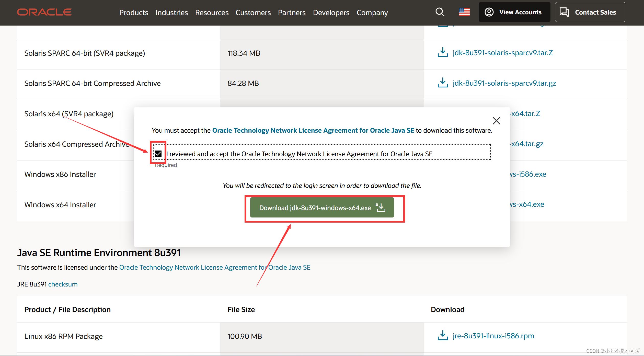Click the jre-8u391-linux-i586.rpm link

point(493,336)
